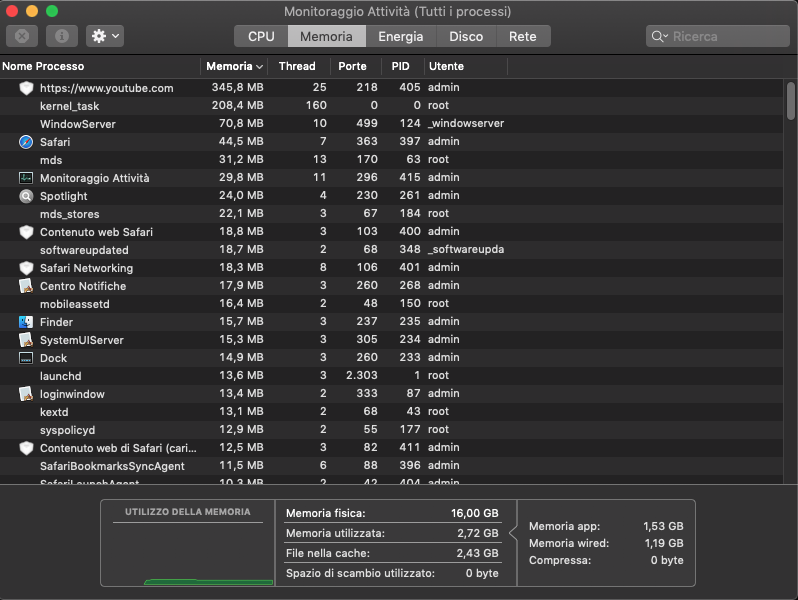This screenshot has width=798, height=600.
Task: Click Compressa 0 byte value
Action: click(667, 560)
